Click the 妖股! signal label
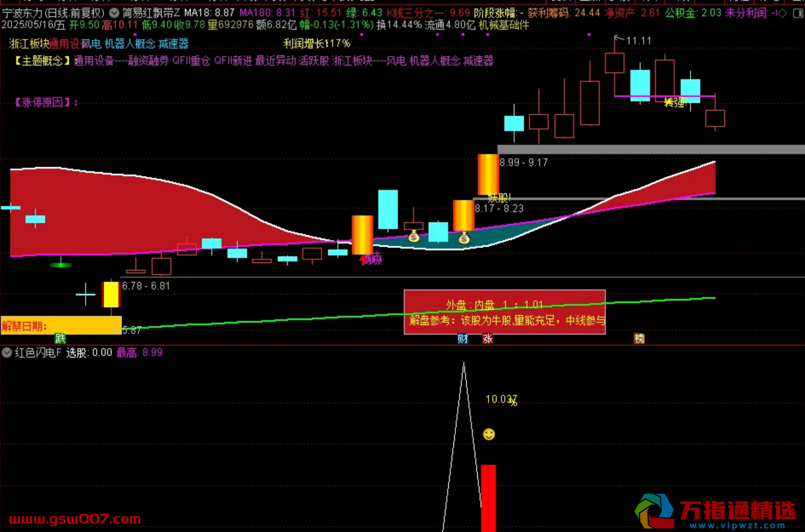This screenshot has height=532, width=805. [499, 198]
